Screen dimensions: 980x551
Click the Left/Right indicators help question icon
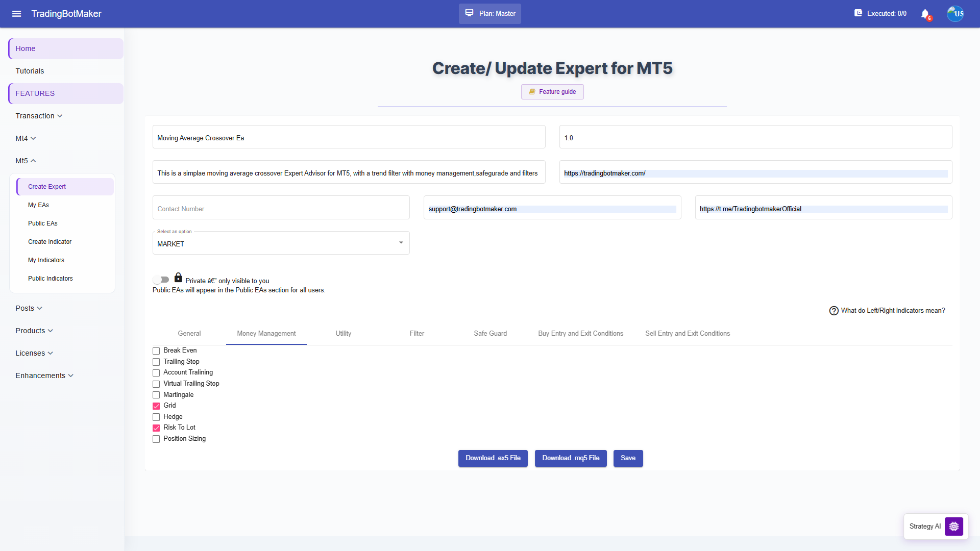click(x=834, y=311)
